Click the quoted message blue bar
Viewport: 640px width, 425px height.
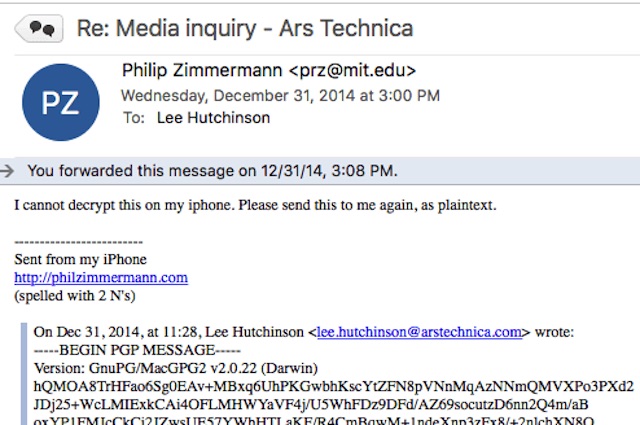point(24,374)
